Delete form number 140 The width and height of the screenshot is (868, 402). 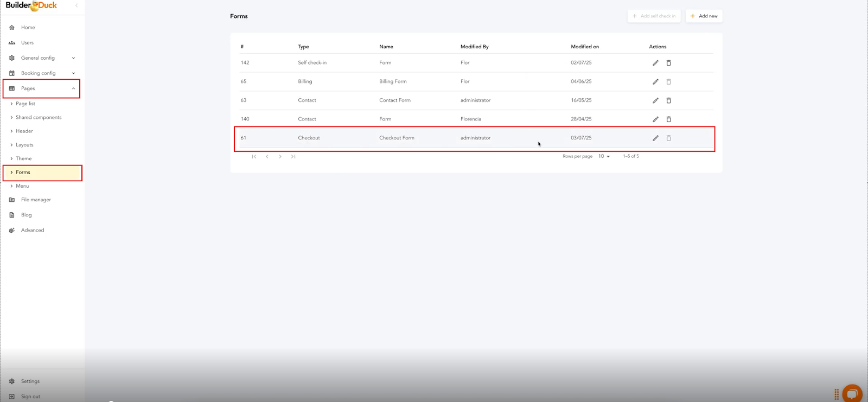point(668,119)
